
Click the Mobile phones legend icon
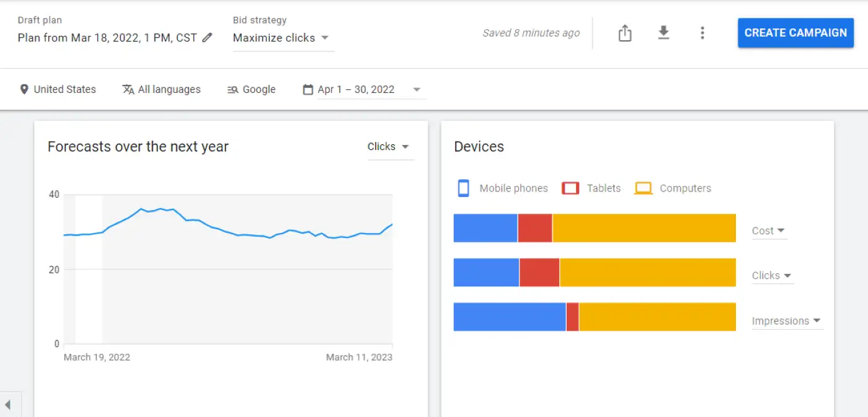tap(463, 188)
